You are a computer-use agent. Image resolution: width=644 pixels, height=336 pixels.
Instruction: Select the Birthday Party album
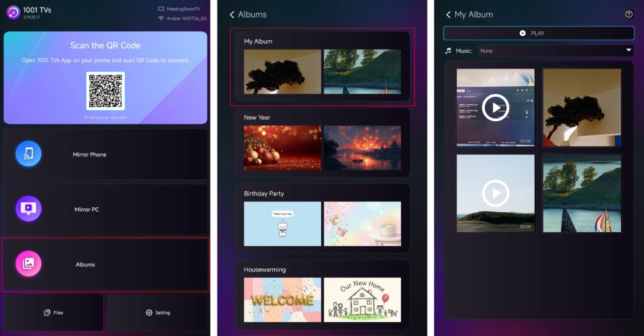322,218
